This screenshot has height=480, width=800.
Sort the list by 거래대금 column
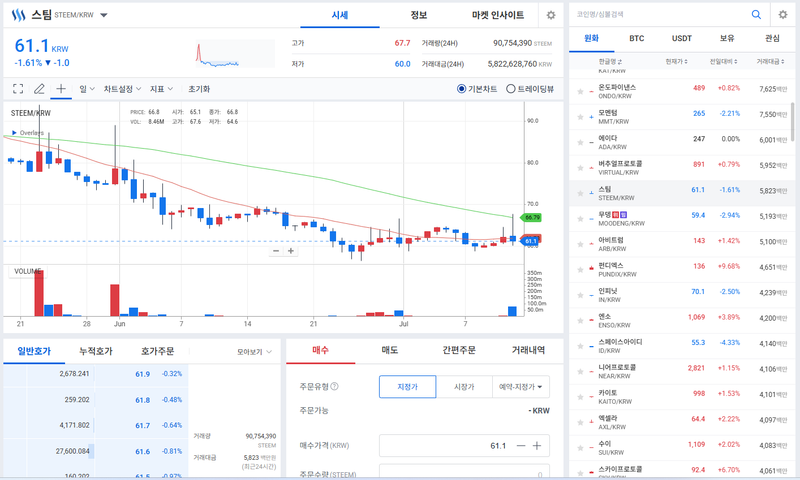(770, 62)
